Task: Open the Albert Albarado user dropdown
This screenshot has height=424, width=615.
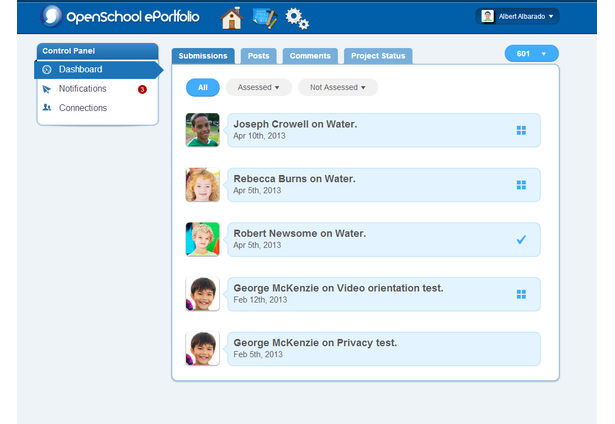Action: (x=517, y=16)
